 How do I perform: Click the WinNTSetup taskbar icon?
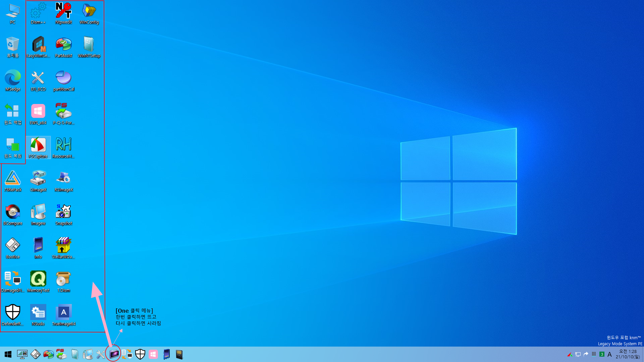click(x=74, y=354)
